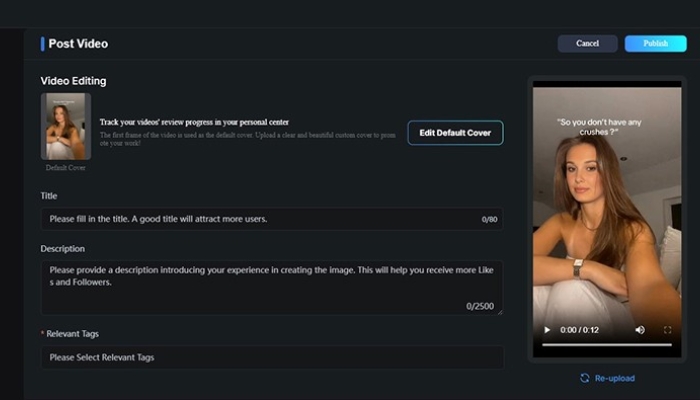Click the Title 0/80 character counter
This screenshot has width=700, height=400.
pyautogui.click(x=488, y=219)
